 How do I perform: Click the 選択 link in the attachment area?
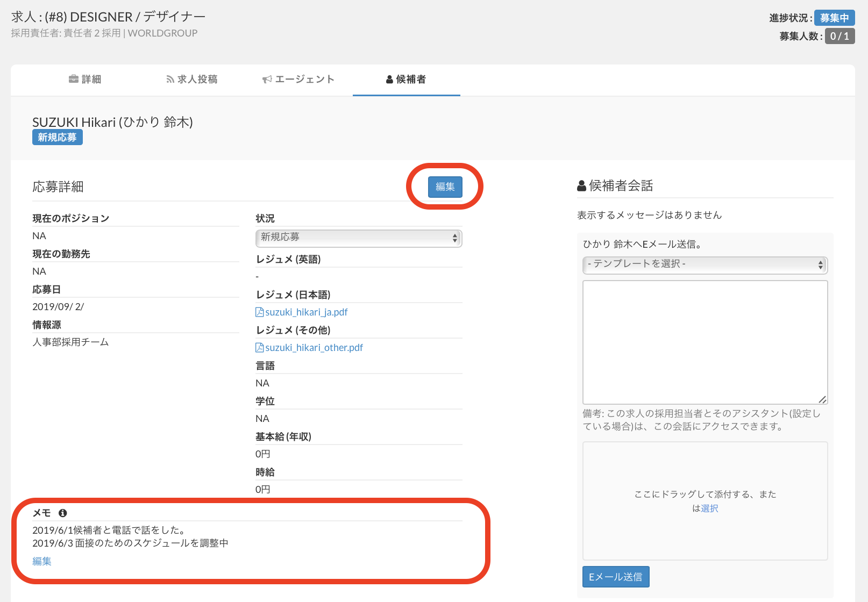pos(709,508)
